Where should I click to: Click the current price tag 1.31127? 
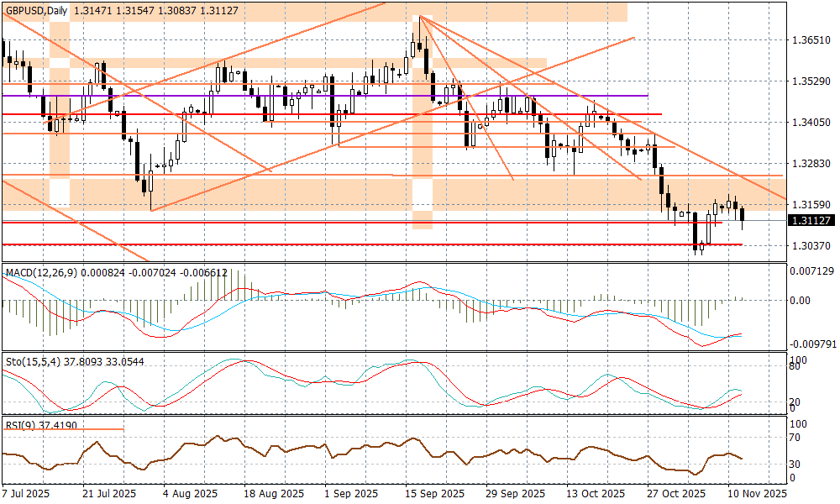tap(811, 220)
